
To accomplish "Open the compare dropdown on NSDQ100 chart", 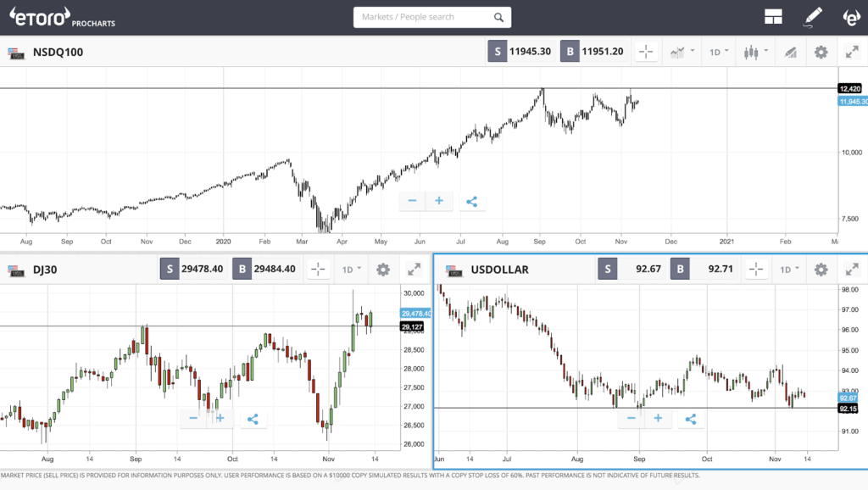I will tap(682, 52).
